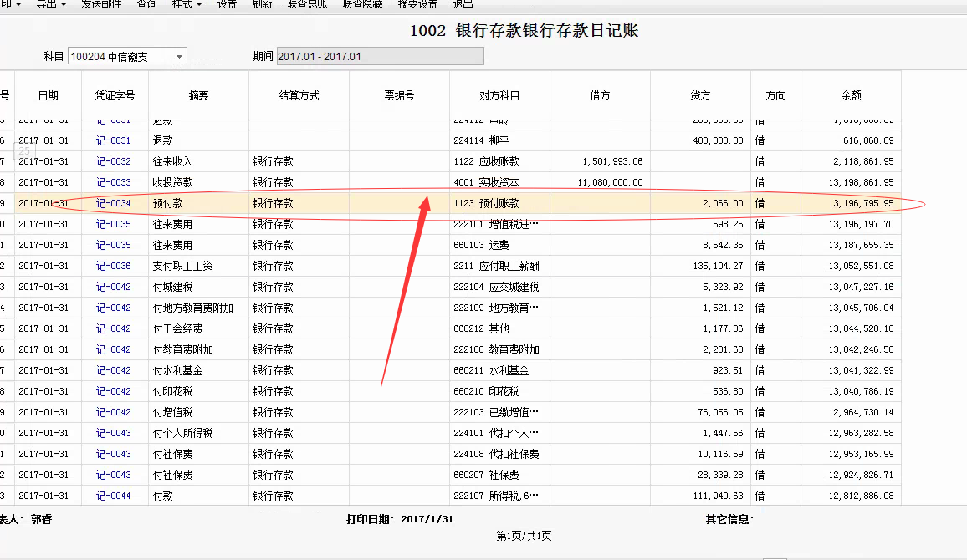Click 退出 to exit the report
This screenshot has height=560, width=967.
point(463,4)
